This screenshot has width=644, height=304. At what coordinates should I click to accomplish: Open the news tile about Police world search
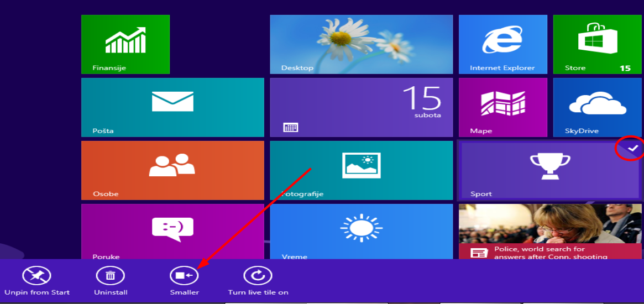pyautogui.click(x=550, y=232)
